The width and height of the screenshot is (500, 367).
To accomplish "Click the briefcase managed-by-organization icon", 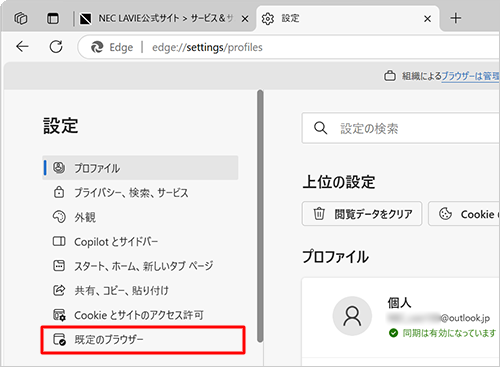I will click(x=390, y=76).
